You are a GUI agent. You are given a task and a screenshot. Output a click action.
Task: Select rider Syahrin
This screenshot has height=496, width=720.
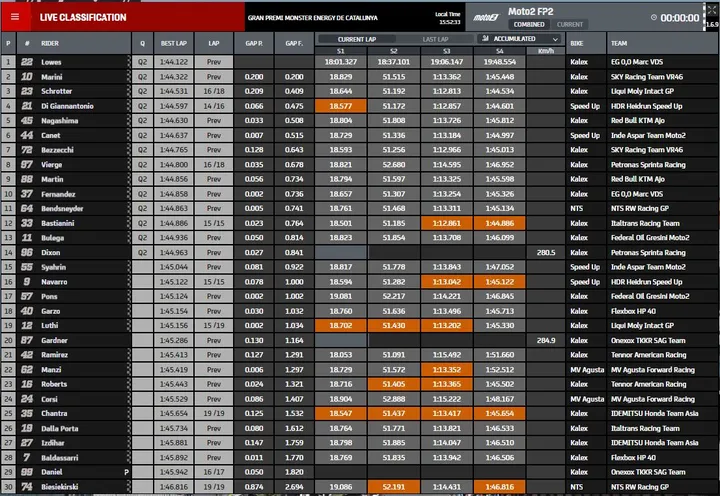coord(53,267)
